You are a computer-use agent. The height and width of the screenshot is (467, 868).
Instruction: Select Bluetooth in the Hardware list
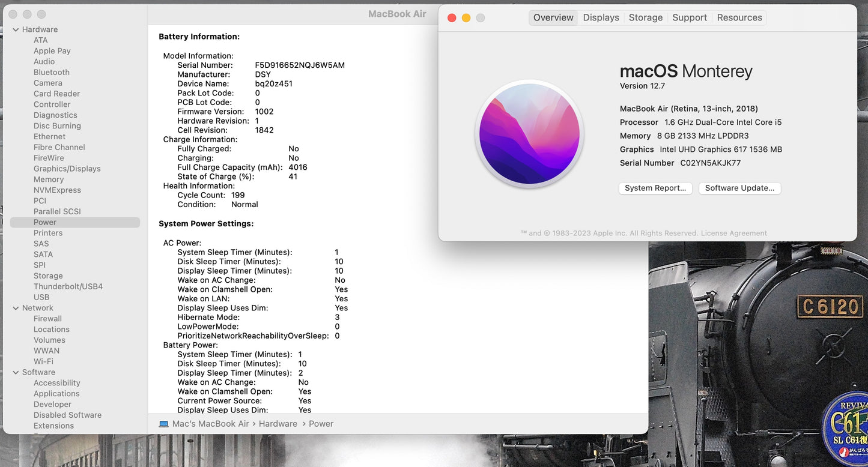(x=52, y=72)
